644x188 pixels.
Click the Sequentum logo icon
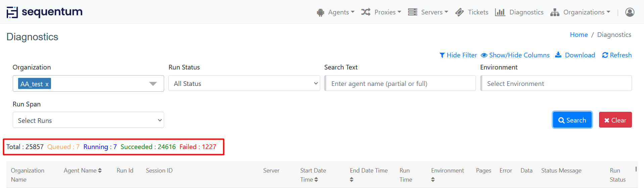click(12, 12)
